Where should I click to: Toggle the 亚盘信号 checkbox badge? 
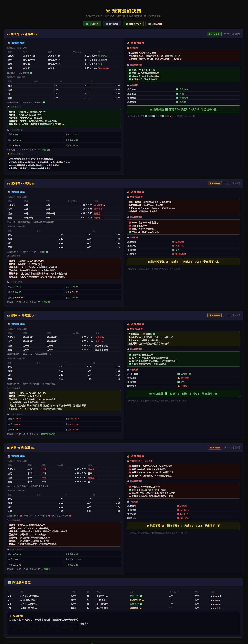pos(92,24)
